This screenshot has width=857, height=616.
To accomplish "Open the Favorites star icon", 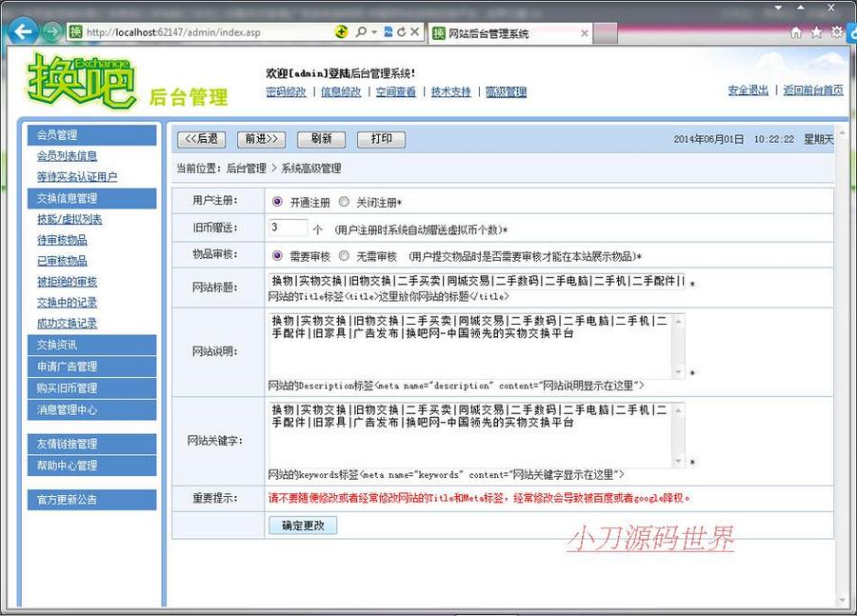I will tap(816, 31).
